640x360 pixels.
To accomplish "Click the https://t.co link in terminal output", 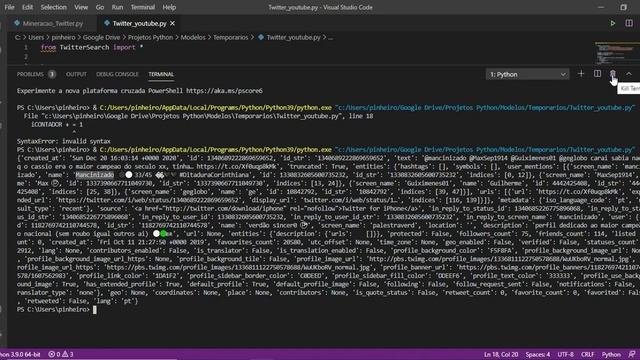I will (236, 167).
